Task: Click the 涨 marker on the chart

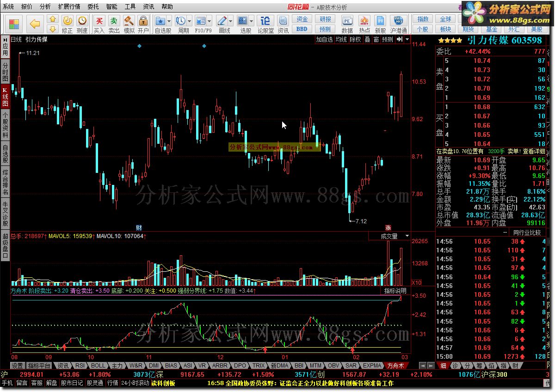Action: click(x=388, y=228)
